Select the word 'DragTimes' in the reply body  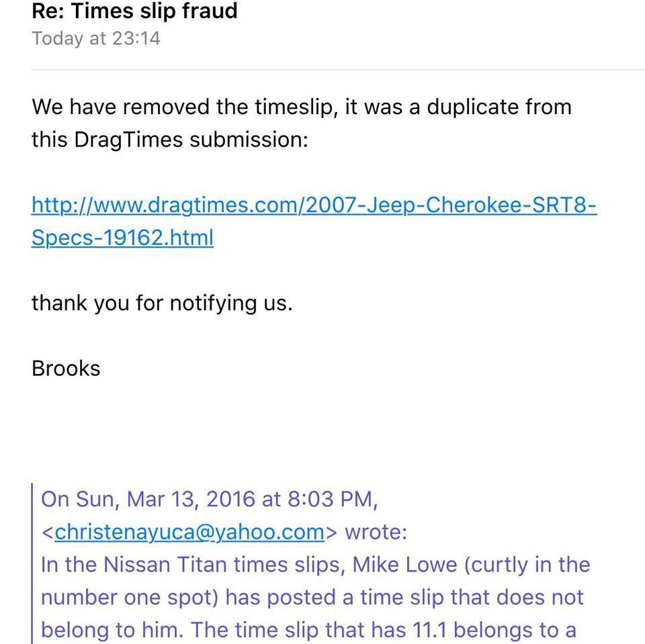tap(128, 140)
